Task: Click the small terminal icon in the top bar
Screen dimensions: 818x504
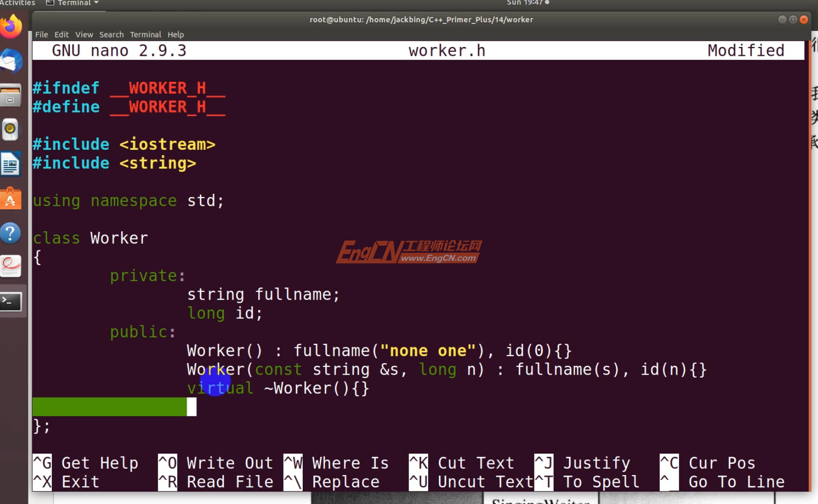Action: coord(49,2)
